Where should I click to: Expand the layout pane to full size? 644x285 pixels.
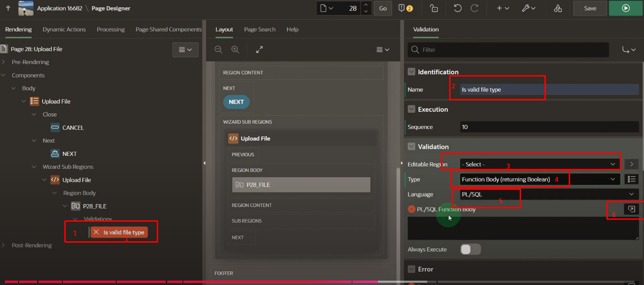click(x=259, y=50)
